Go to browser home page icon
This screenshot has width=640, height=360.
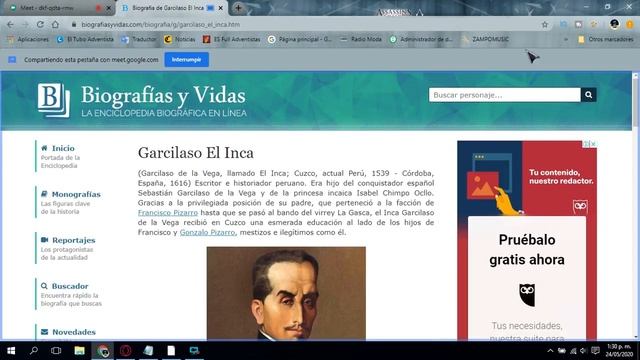pos(55,24)
